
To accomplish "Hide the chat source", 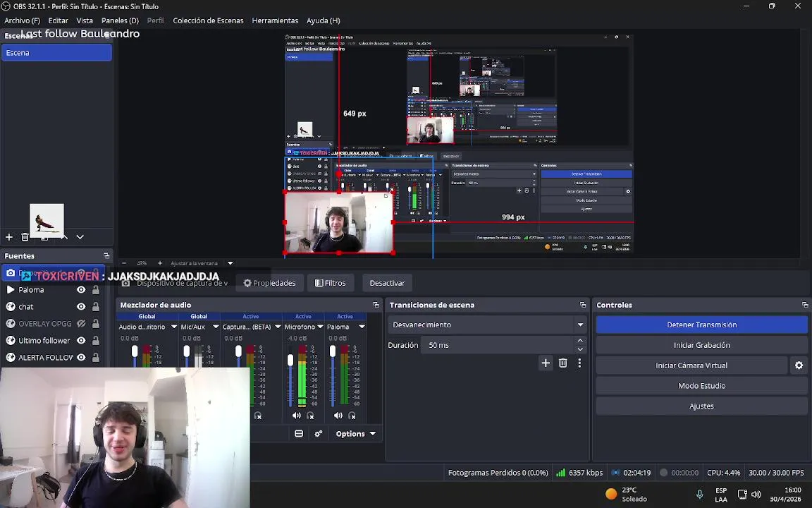I will click(x=81, y=306).
